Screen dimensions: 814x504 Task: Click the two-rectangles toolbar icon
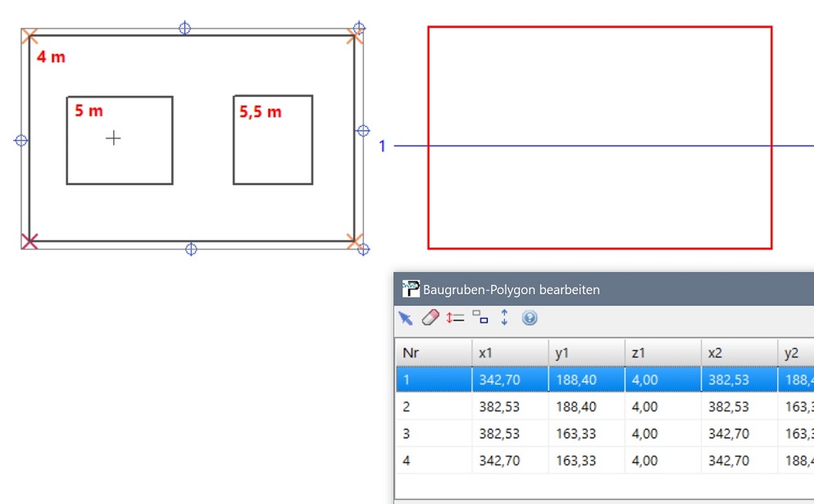point(480,318)
